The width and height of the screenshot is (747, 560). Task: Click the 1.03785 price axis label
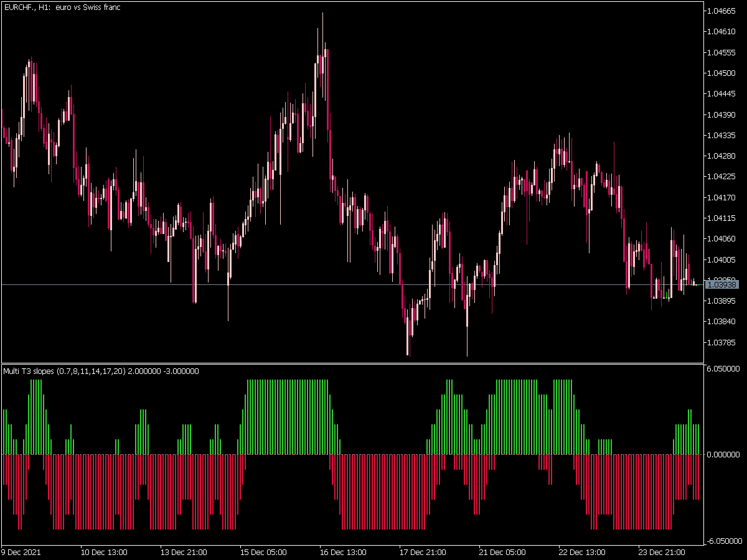722,342
